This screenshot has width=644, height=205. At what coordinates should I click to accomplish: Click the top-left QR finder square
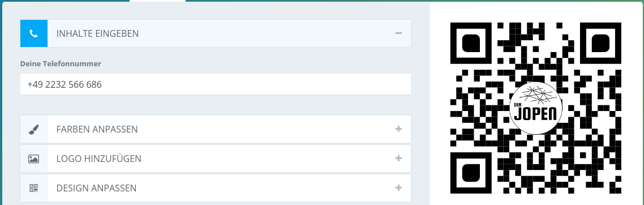point(471,43)
